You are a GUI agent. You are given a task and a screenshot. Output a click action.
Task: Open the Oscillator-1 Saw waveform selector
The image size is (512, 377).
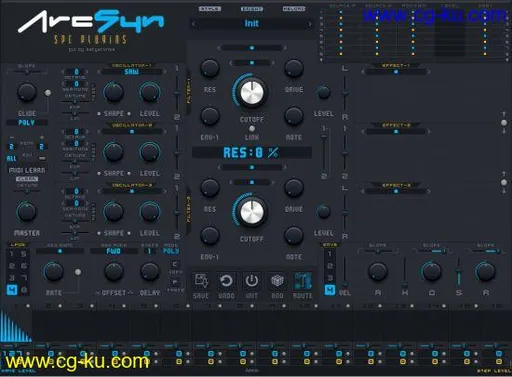point(132,72)
